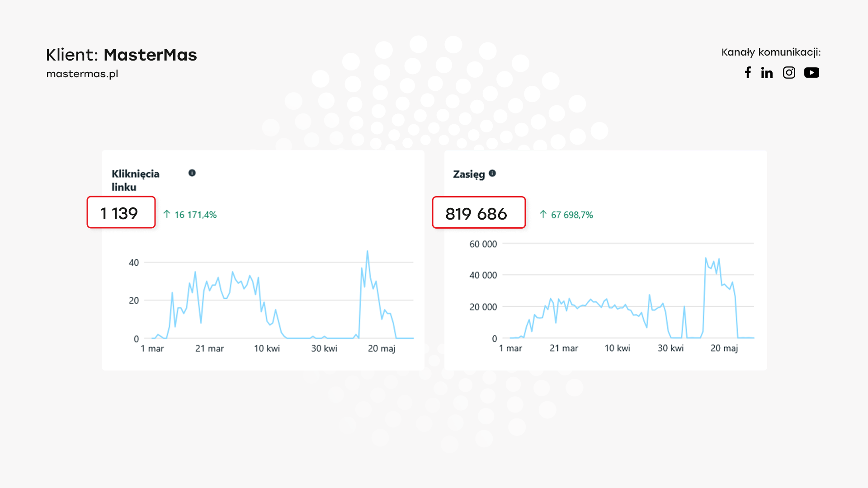Click the Facebook icon
The width and height of the screenshot is (868, 488).
coord(748,73)
